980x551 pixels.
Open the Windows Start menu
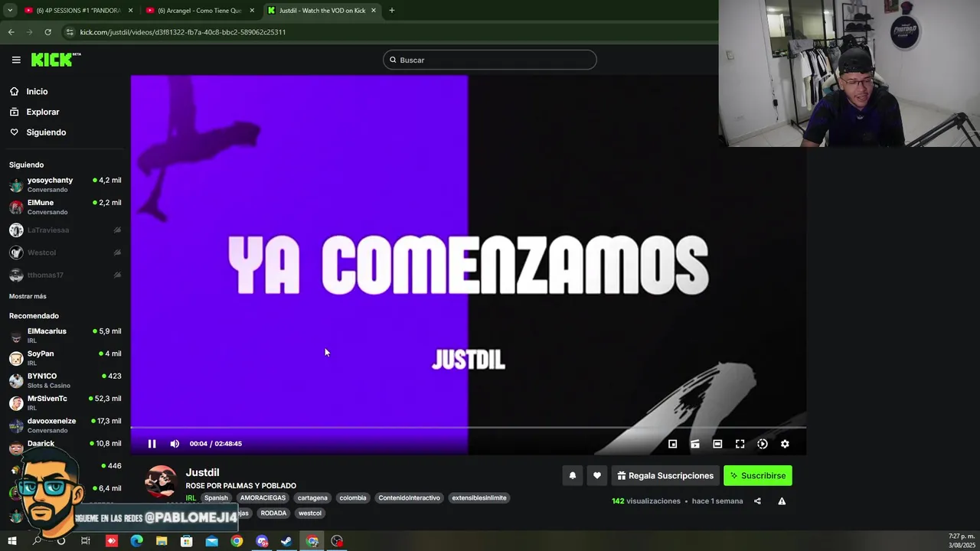(x=11, y=541)
